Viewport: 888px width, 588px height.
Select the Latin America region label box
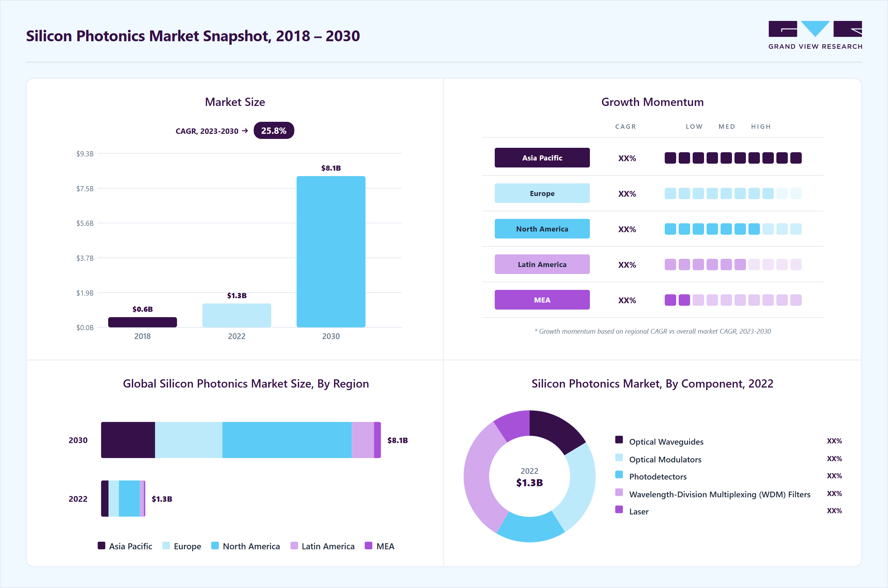542,265
